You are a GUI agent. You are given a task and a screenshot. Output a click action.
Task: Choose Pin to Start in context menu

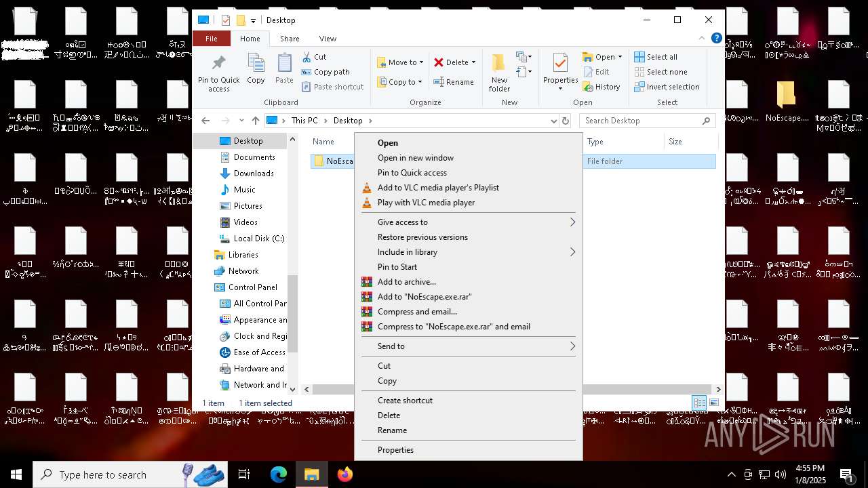point(468,267)
